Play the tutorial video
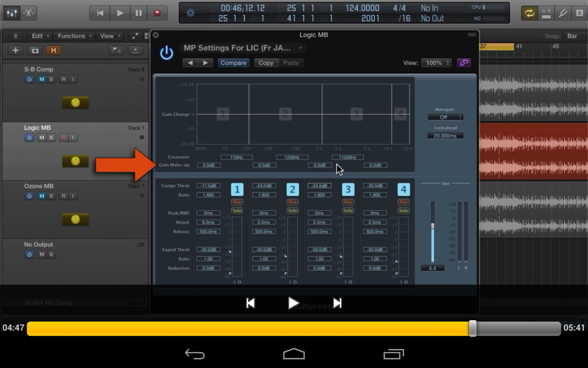 click(x=293, y=303)
